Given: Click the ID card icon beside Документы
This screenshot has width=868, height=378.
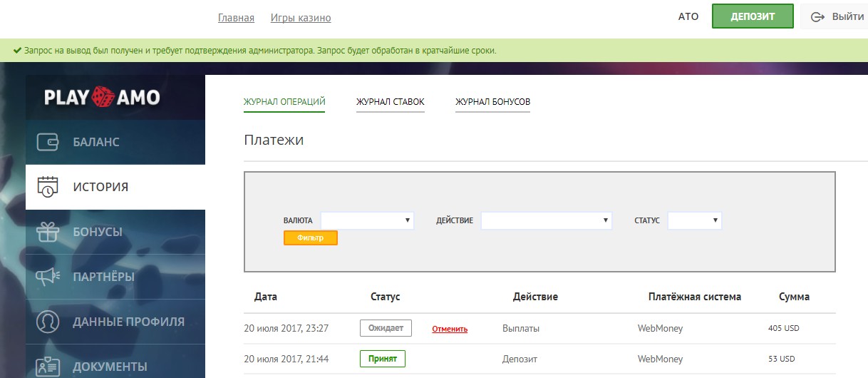Looking at the screenshot, I should tap(47, 367).
